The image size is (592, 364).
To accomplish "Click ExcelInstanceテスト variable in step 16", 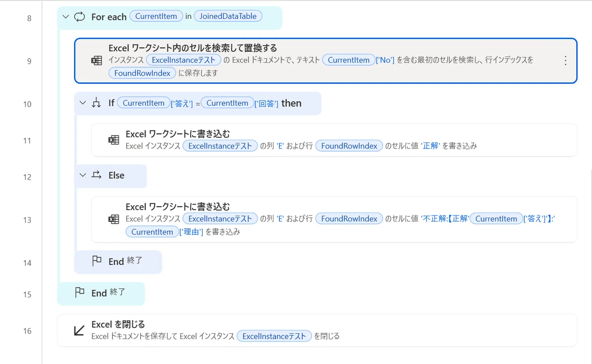I will pyautogui.click(x=274, y=336).
